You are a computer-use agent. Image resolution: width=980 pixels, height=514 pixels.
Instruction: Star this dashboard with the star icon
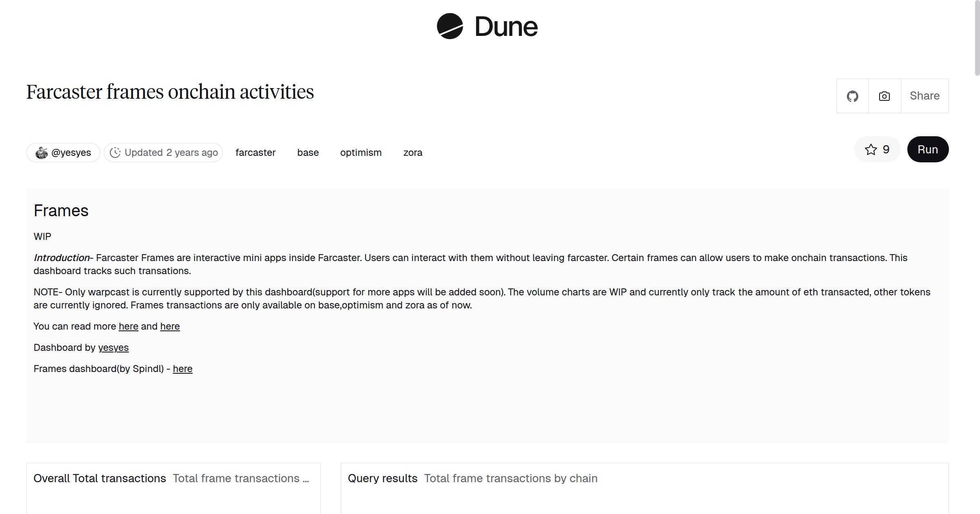pos(871,150)
